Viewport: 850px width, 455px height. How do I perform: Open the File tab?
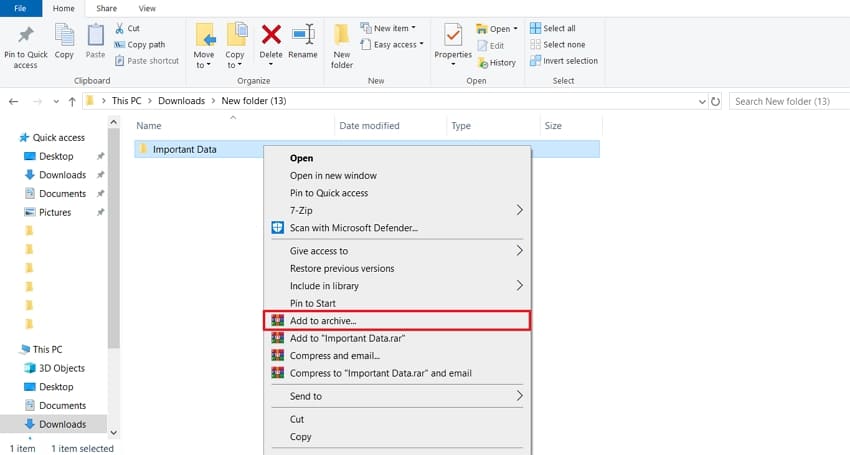pyautogui.click(x=21, y=8)
